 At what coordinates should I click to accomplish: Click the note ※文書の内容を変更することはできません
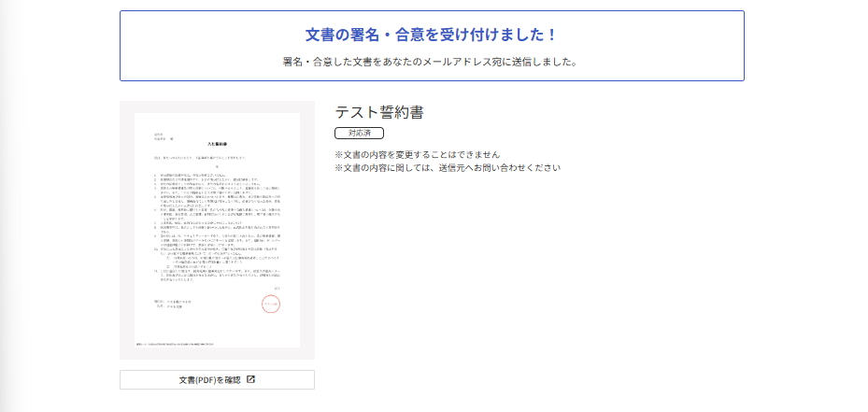tap(418, 154)
